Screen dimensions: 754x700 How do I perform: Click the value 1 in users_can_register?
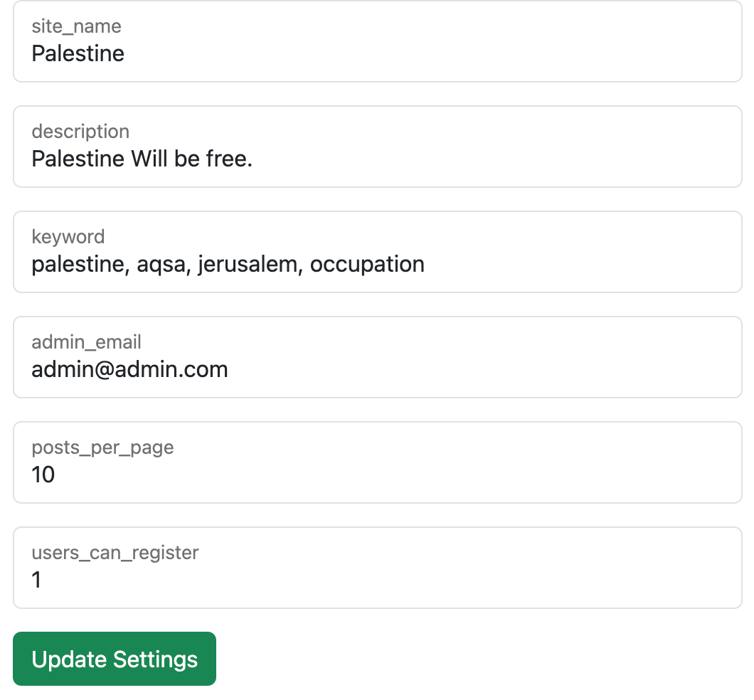[x=36, y=580]
